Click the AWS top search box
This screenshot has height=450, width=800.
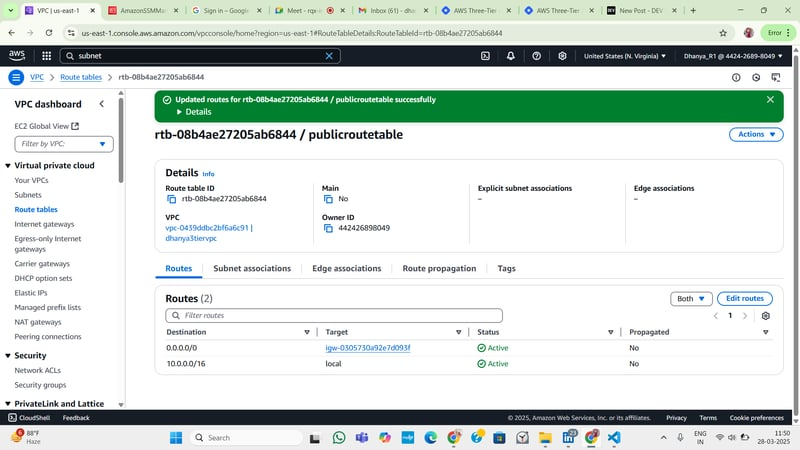tap(200, 56)
